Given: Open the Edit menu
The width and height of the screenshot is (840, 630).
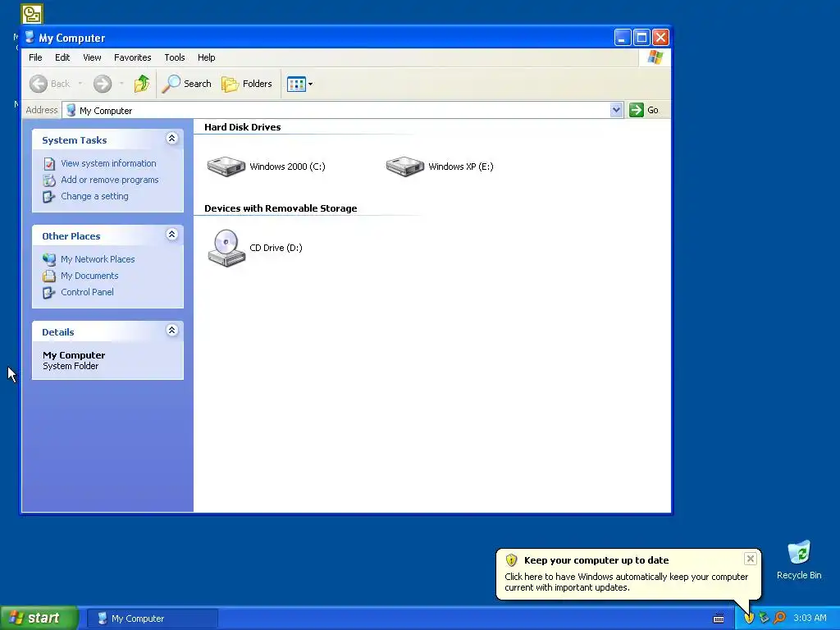Looking at the screenshot, I should [x=62, y=57].
